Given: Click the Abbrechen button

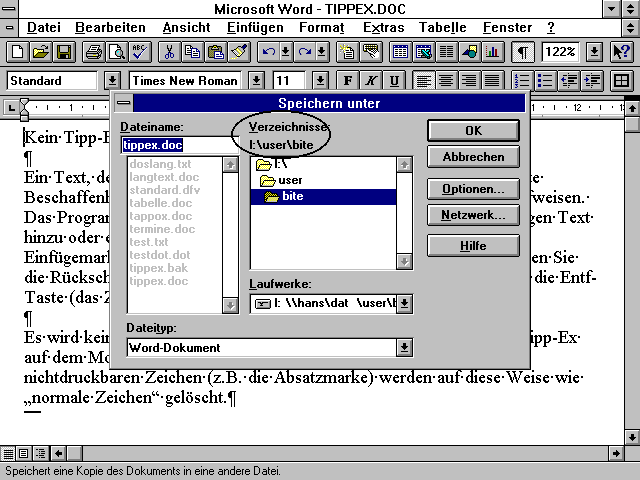Looking at the screenshot, I should tap(473, 157).
